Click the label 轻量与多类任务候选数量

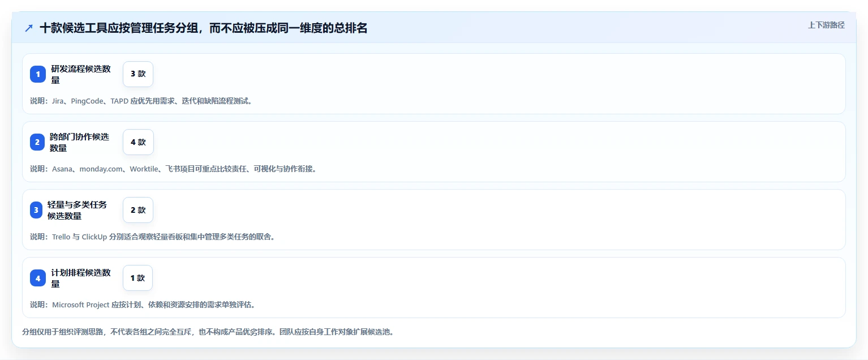pyautogui.click(x=77, y=210)
